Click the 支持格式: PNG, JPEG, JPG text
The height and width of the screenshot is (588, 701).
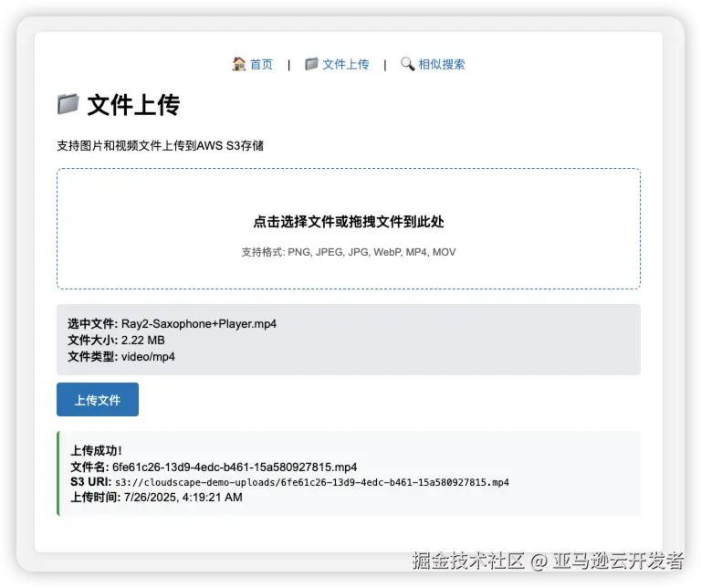click(x=349, y=252)
